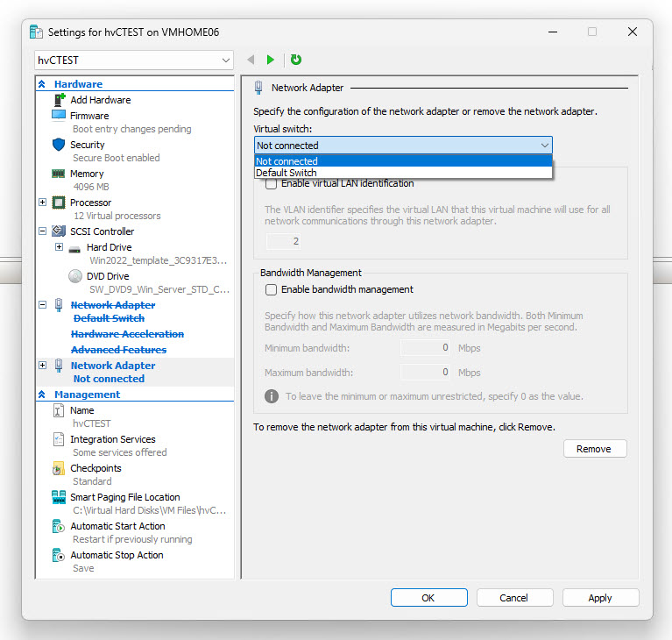The width and height of the screenshot is (672, 640).
Task: Collapse the struck-through Network Adapter node
Action: [x=42, y=305]
